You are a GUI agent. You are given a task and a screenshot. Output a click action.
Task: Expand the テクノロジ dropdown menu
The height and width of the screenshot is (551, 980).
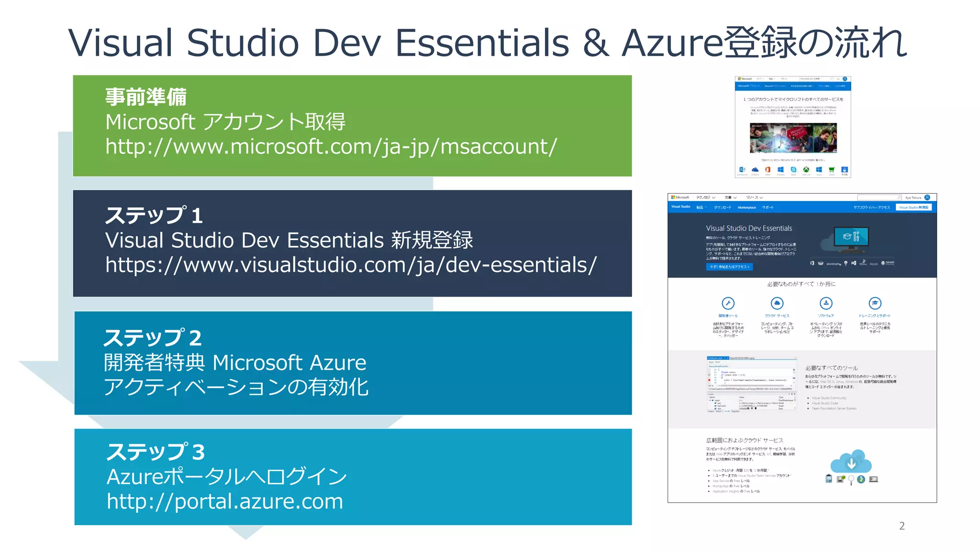706,198
